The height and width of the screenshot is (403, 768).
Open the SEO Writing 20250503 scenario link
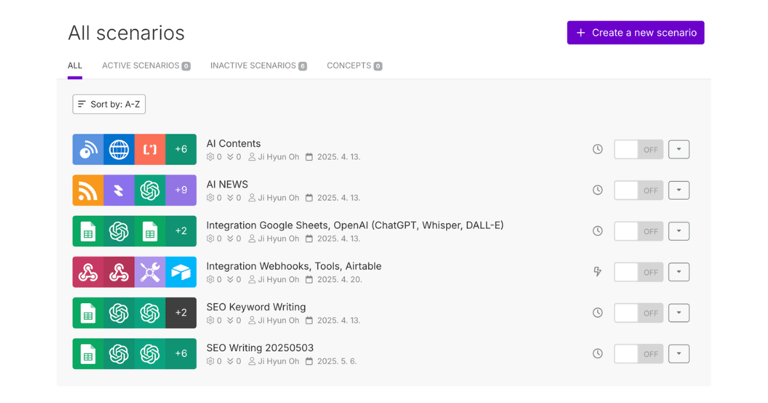click(x=260, y=348)
